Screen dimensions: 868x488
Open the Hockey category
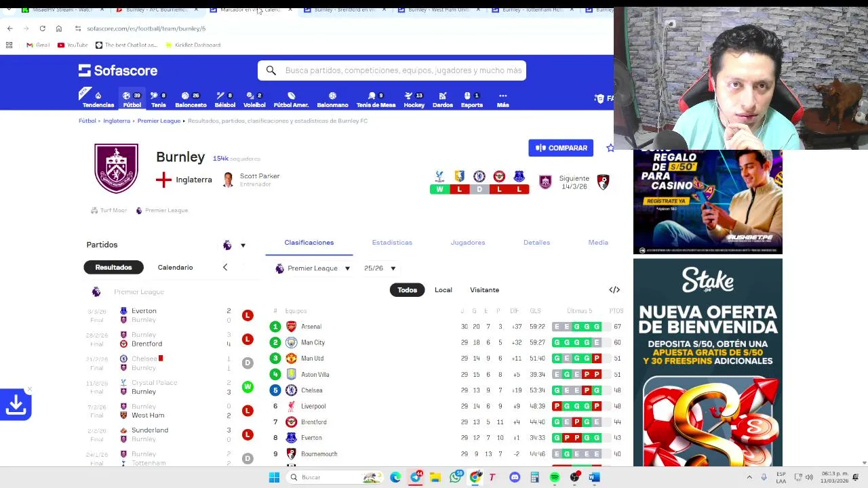(414, 100)
